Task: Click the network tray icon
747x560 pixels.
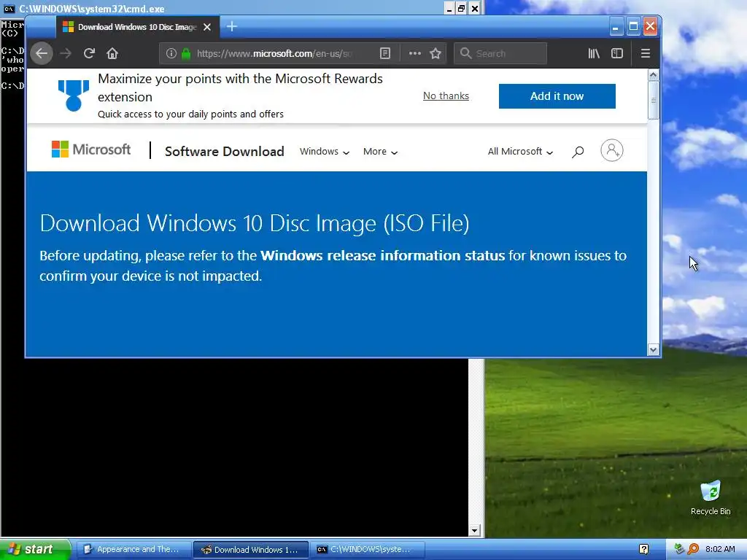Action: (x=679, y=549)
